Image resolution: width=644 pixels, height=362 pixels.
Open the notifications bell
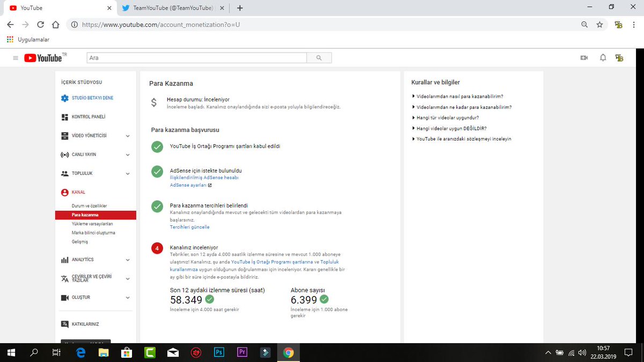click(x=603, y=58)
